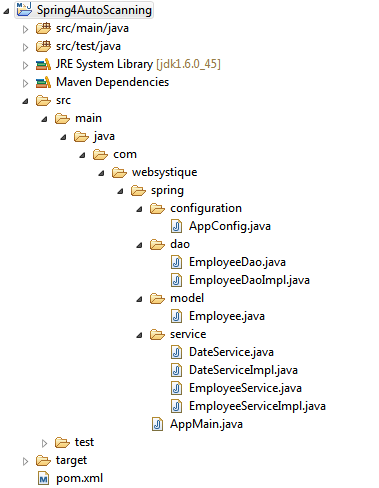This screenshot has height=488, width=379.
Task: Click the websystique folder icon
Action: point(119,172)
